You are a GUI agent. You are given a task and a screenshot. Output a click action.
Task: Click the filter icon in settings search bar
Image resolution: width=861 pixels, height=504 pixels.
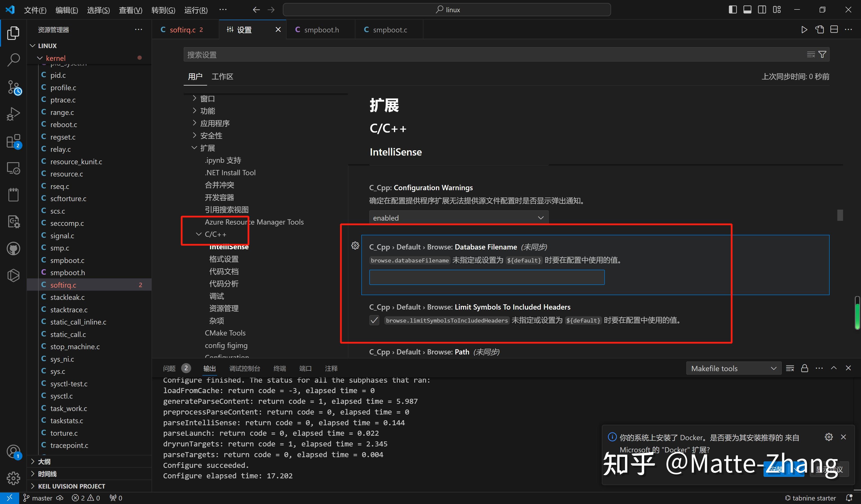[x=822, y=54]
